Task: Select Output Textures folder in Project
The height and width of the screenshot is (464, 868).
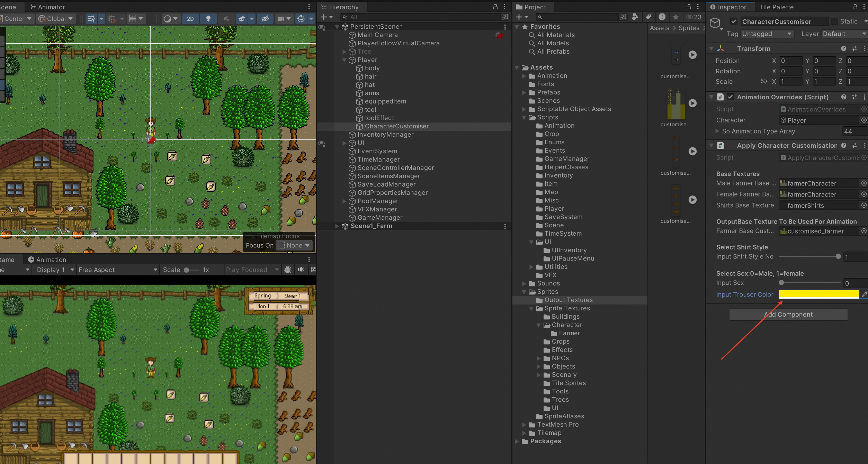Action: [x=568, y=300]
